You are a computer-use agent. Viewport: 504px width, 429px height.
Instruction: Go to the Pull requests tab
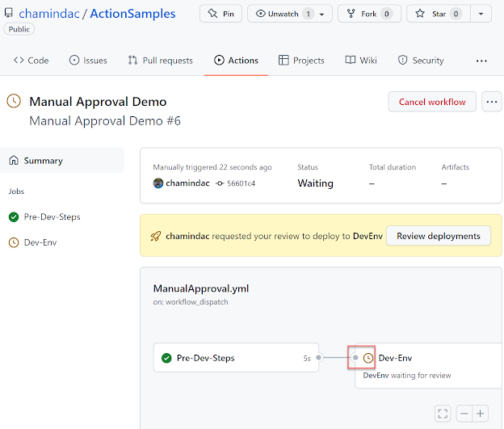(161, 61)
